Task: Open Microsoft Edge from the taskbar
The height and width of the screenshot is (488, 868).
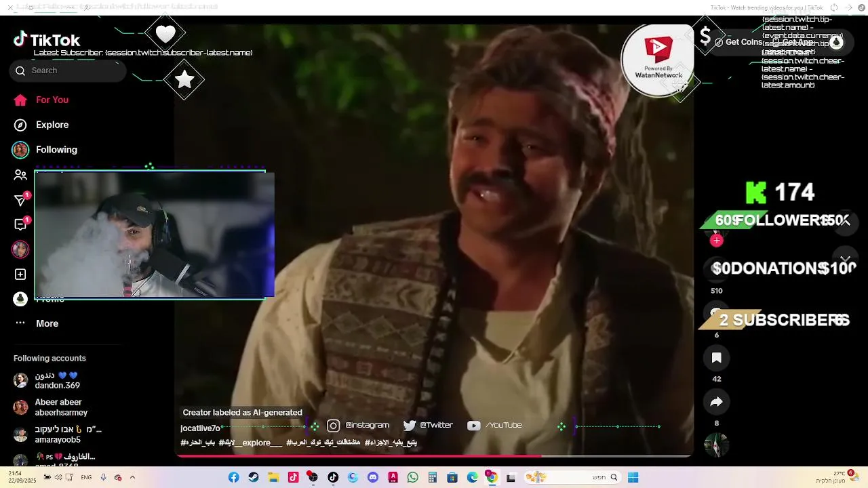Action: [x=473, y=478]
